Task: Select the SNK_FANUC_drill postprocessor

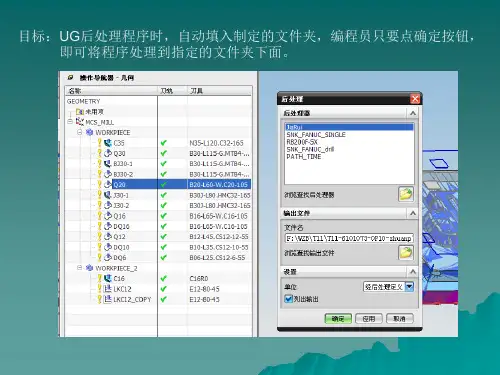Action: (x=310, y=149)
